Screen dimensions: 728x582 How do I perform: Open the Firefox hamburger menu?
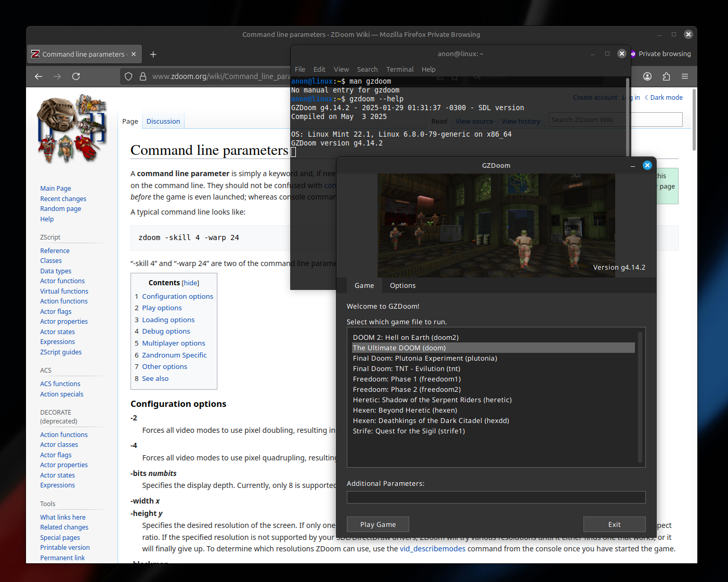pyautogui.click(x=685, y=76)
